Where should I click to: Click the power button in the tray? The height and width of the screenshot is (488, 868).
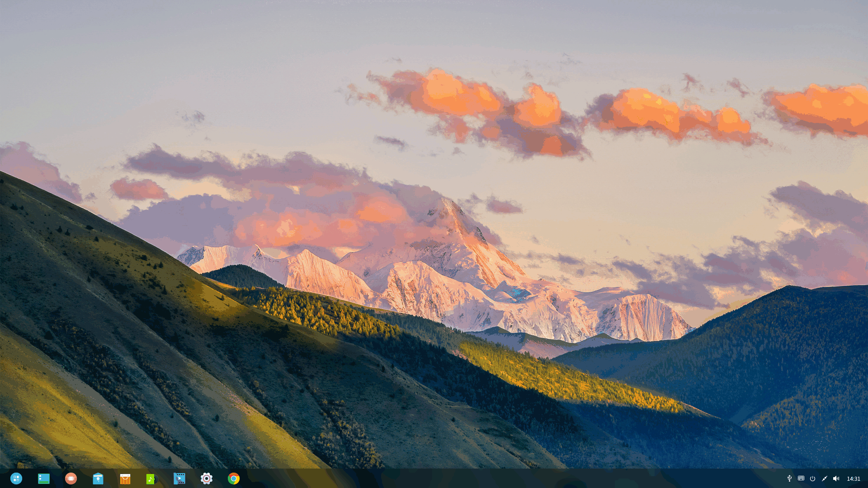(x=812, y=479)
